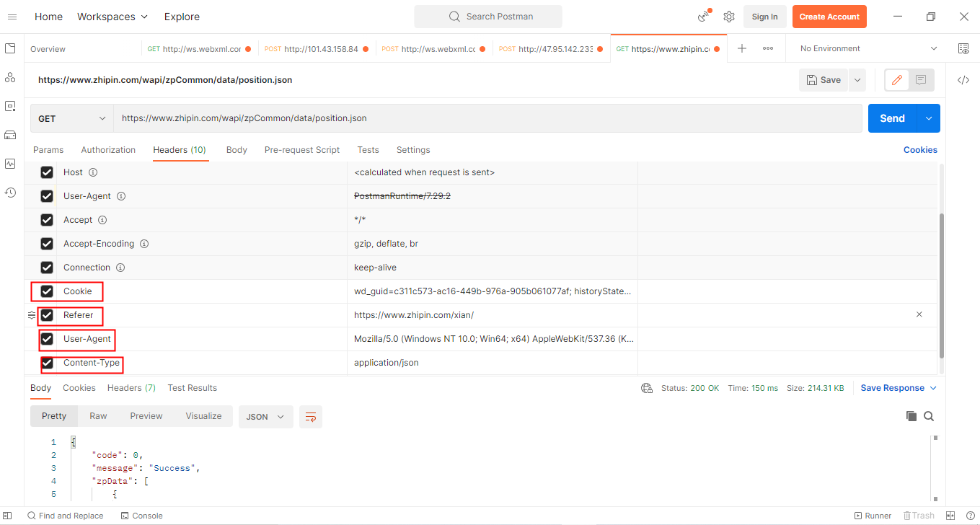Open Postman settings gear icon

coord(729,17)
